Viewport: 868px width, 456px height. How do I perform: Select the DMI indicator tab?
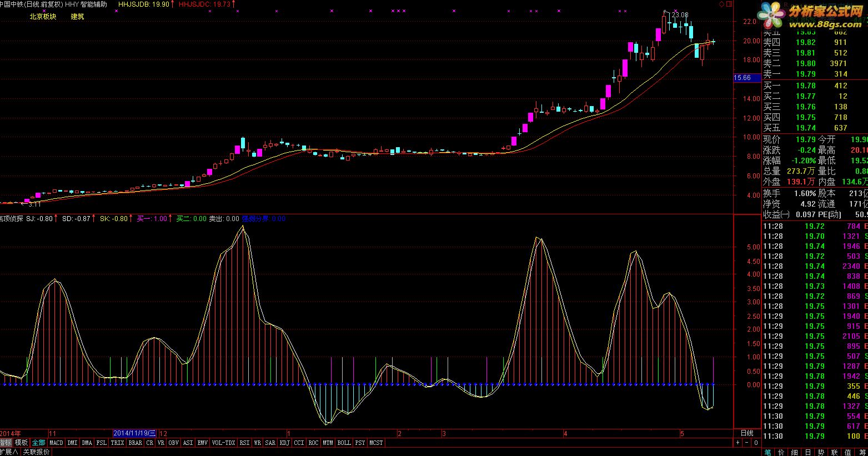pos(73,443)
